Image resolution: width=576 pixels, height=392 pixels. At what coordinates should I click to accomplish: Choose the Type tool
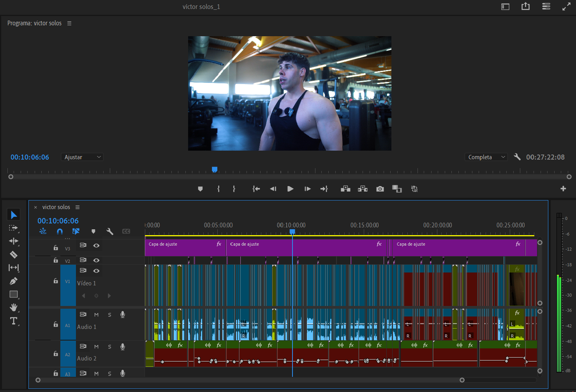[x=14, y=321]
